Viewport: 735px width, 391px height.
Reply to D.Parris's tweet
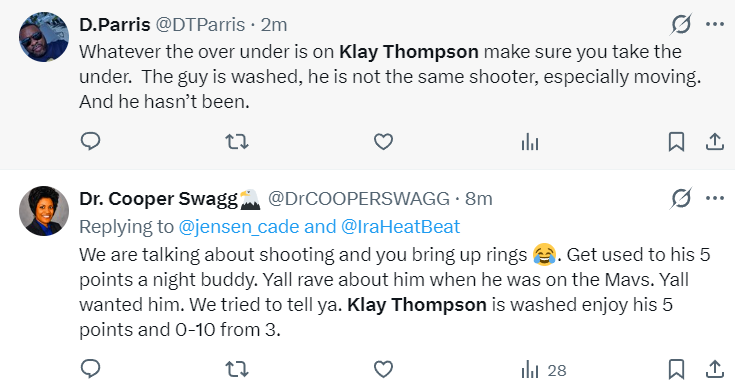(x=90, y=141)
